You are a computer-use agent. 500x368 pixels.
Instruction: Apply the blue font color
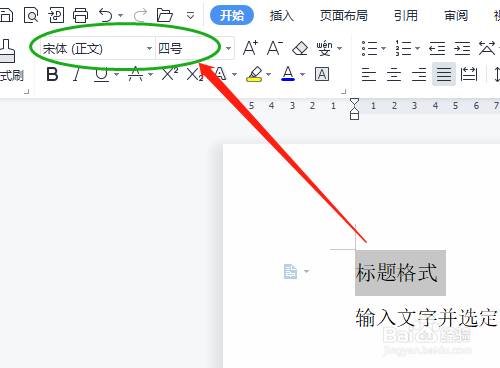288,74
